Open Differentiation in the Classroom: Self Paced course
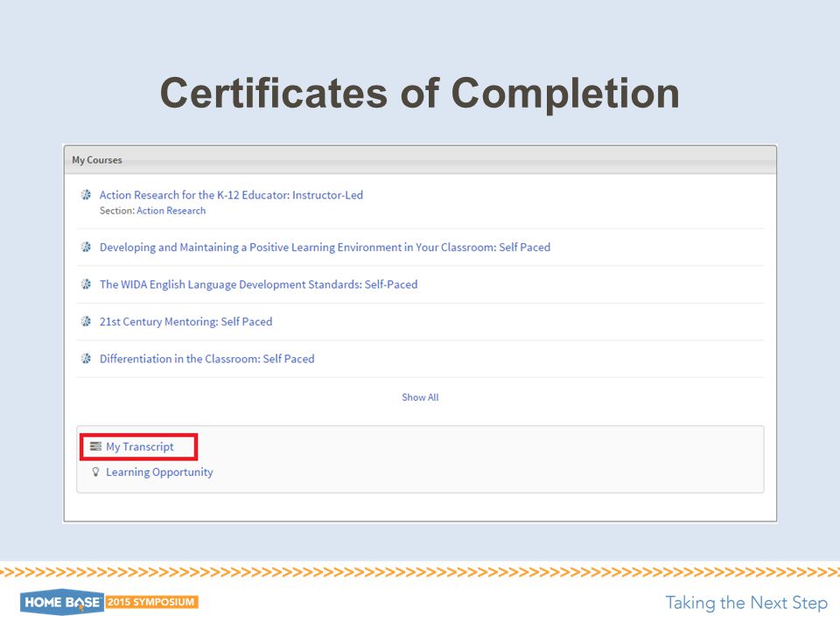Screen dimensions: 840x630 pos(206,359)
